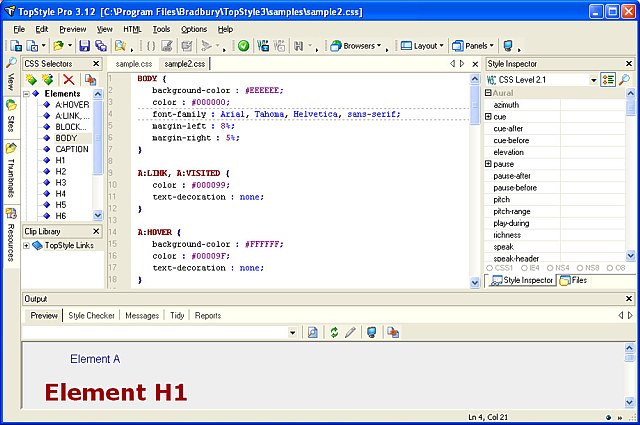640x425 pixels.
Task: Click the red X delete icon in CSS Selectors
Action: click(69, 80)
